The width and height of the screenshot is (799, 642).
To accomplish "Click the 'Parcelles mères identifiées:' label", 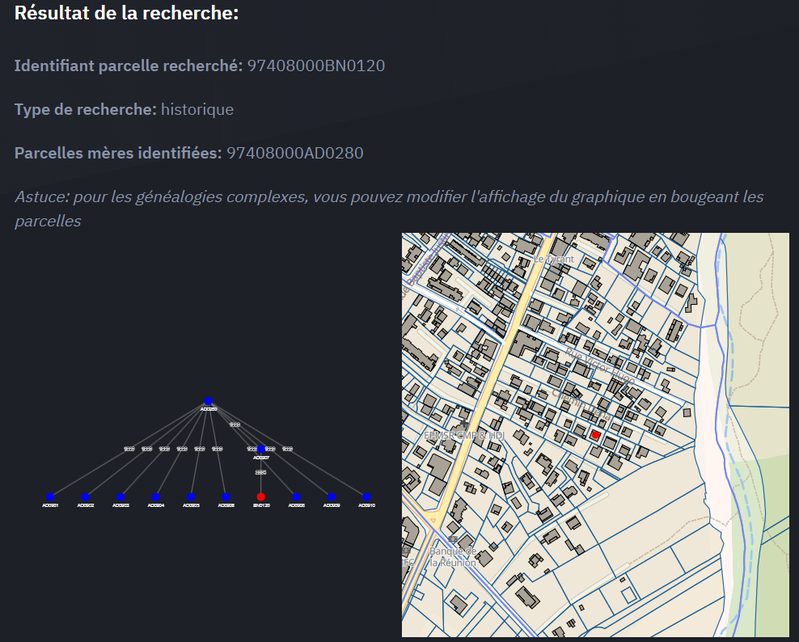I will 118,153.
